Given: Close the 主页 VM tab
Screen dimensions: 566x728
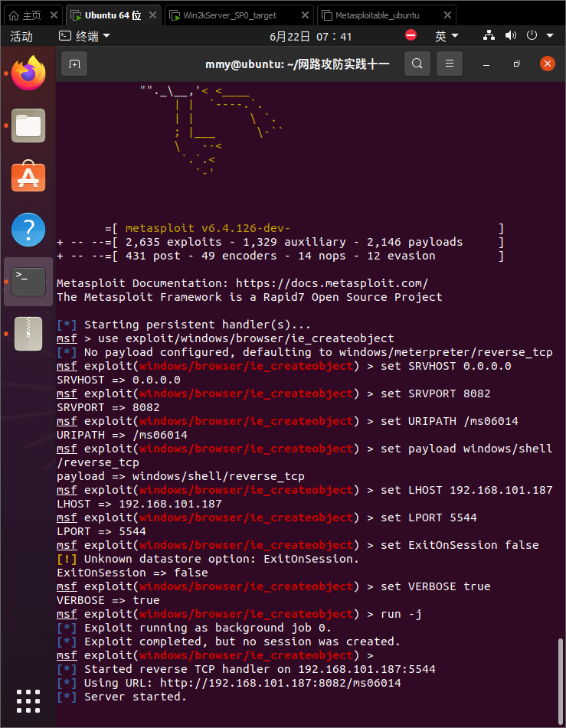Looking at the screenshot, I should [54, 15].
